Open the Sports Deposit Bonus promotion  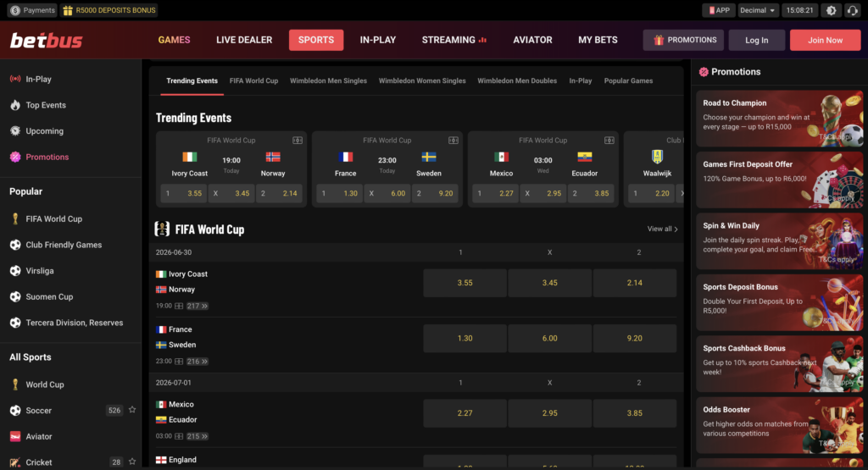pyautogui.click(x=780, y=302)
